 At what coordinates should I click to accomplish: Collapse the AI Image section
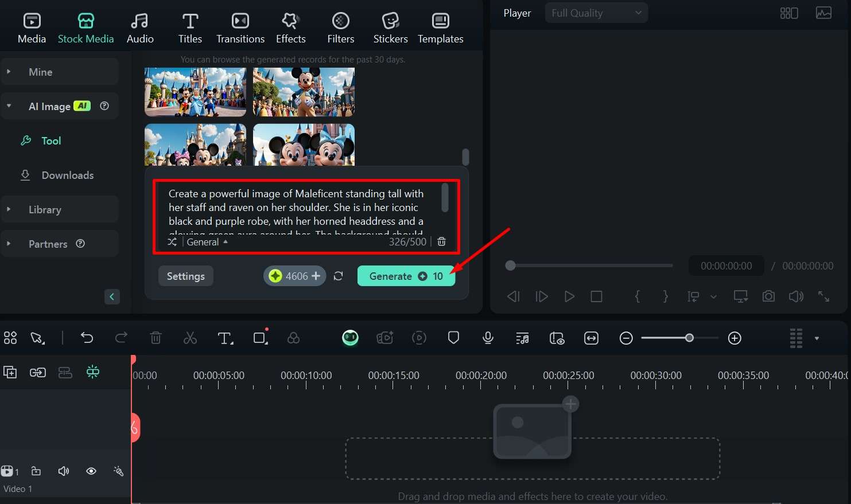(x=9, y=106)
